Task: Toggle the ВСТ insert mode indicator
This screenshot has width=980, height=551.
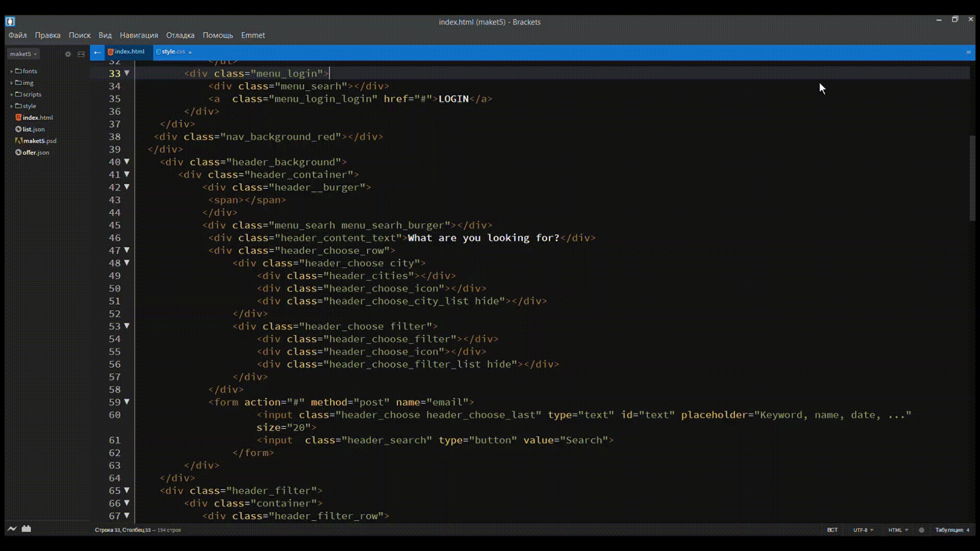Action: click(x=832, y=530)
